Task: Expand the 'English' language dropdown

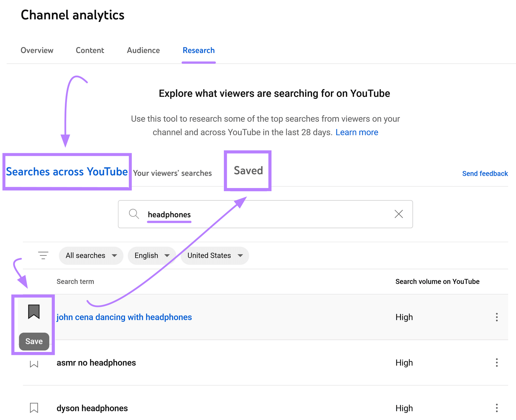Action: [152, 255]
